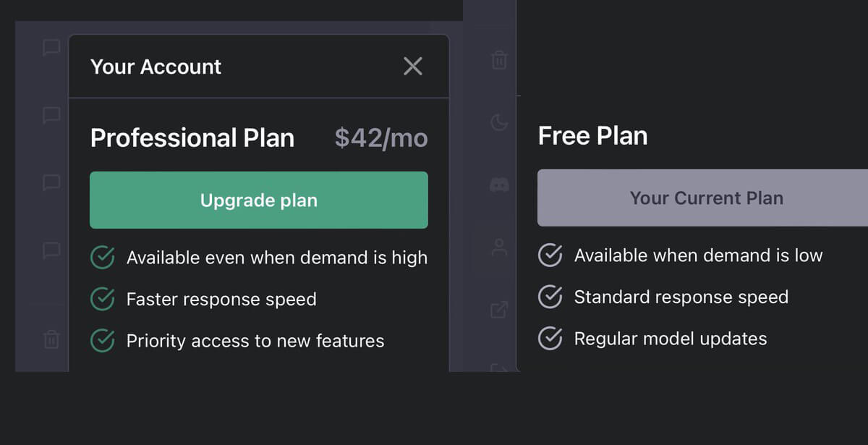Click the green Upgrade plan button

(x=259, y=200)
